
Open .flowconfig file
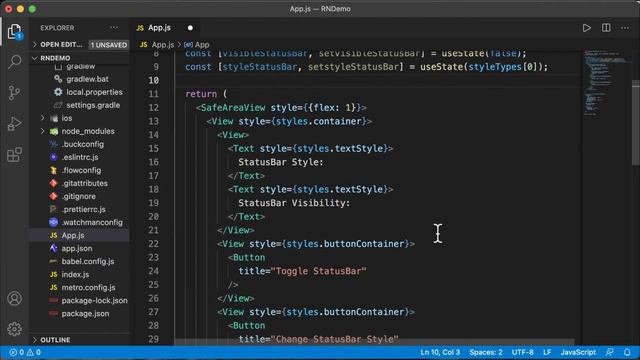click(80, 170)
